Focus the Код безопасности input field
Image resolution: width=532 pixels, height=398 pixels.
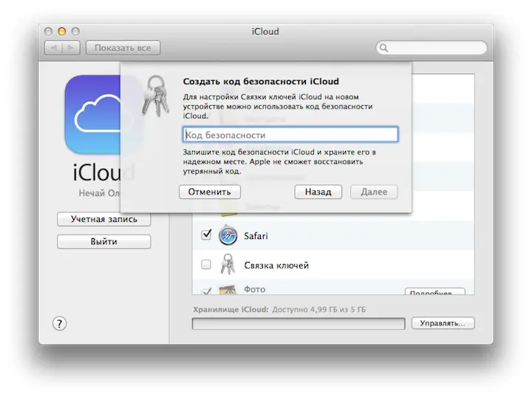pos(290,135)
